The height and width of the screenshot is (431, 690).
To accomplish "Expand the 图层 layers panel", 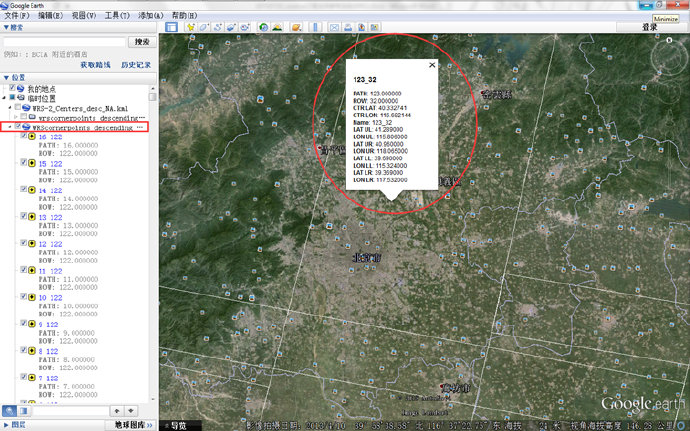I will (6, 425).
